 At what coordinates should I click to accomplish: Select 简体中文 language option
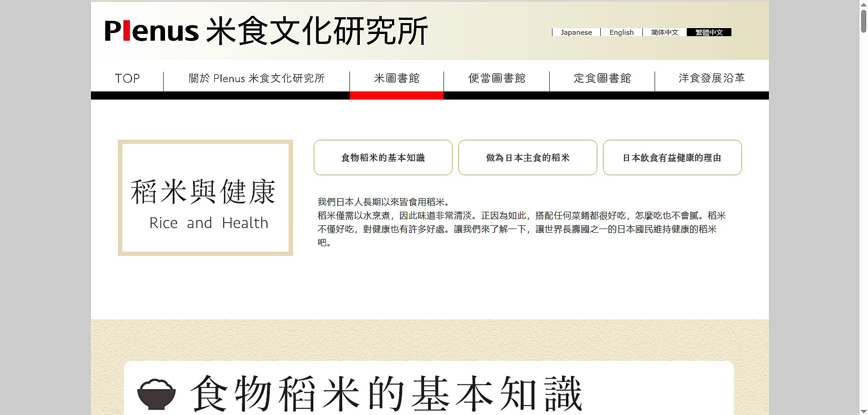[x=665, y=32]
